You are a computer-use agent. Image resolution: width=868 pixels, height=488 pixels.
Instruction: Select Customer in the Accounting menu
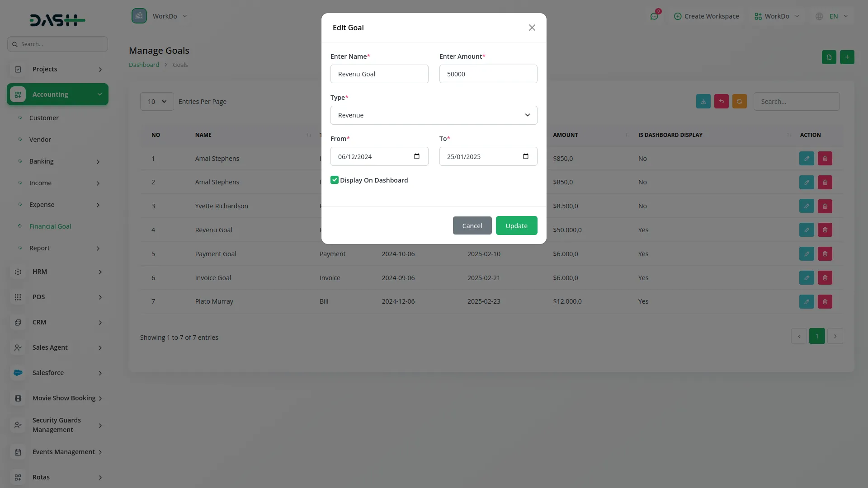44,117
